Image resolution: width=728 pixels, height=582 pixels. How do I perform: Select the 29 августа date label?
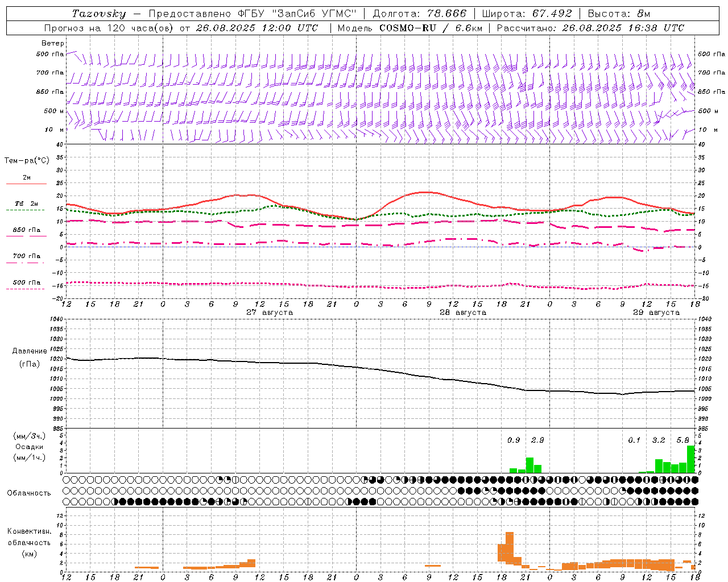coord(656,313)
